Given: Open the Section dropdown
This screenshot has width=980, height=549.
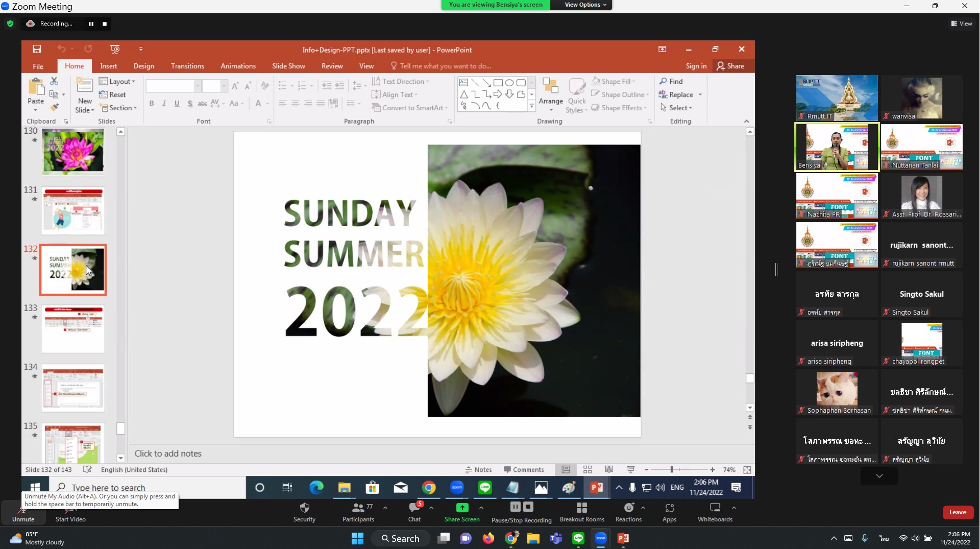Looking at the screenshot, I should point(118,108).
